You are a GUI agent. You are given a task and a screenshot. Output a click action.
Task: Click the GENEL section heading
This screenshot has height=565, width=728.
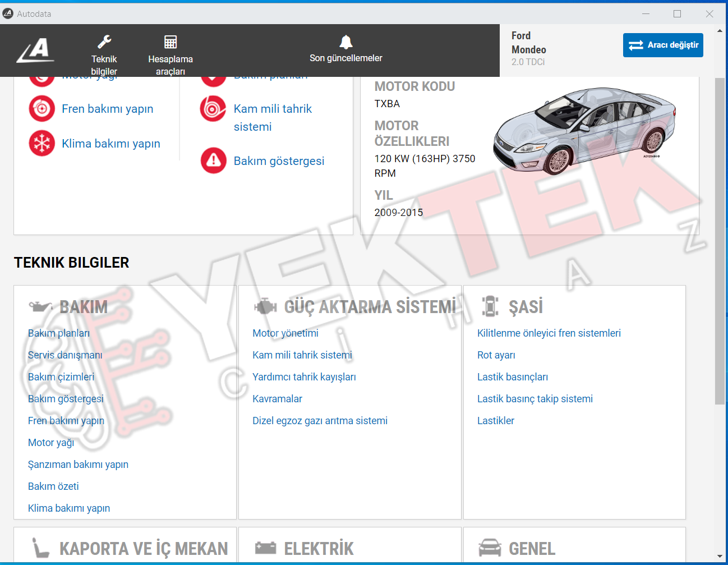tap(532, 548)
